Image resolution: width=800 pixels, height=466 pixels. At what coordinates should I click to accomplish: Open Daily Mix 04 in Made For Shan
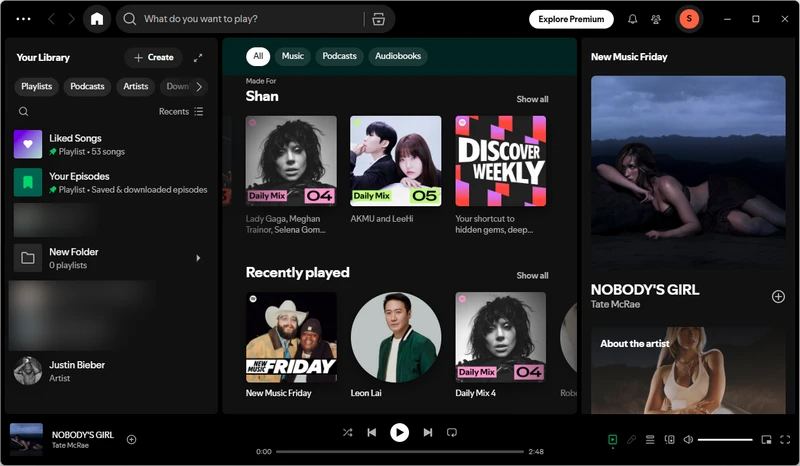click(x=291, y=161)
